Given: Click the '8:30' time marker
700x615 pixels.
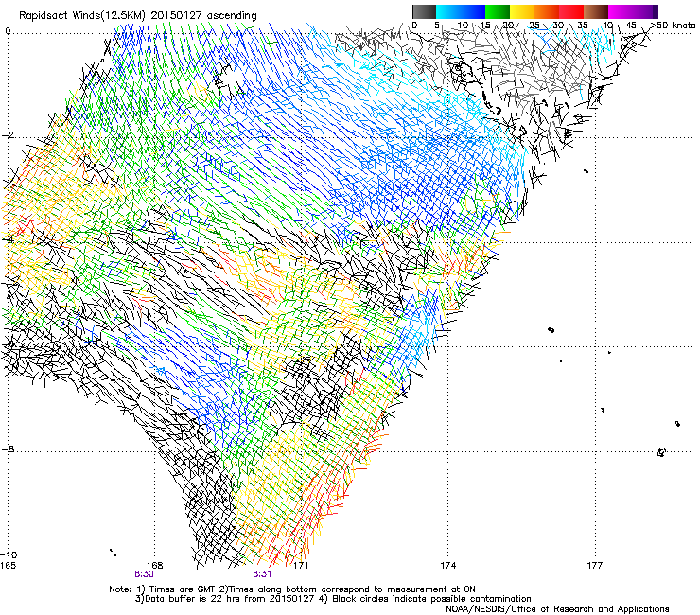Looking at the screenshot, I should point(144,574).
